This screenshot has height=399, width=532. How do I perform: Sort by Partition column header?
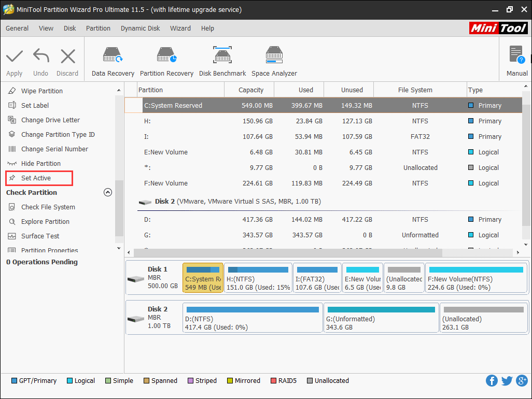point(181,90)
